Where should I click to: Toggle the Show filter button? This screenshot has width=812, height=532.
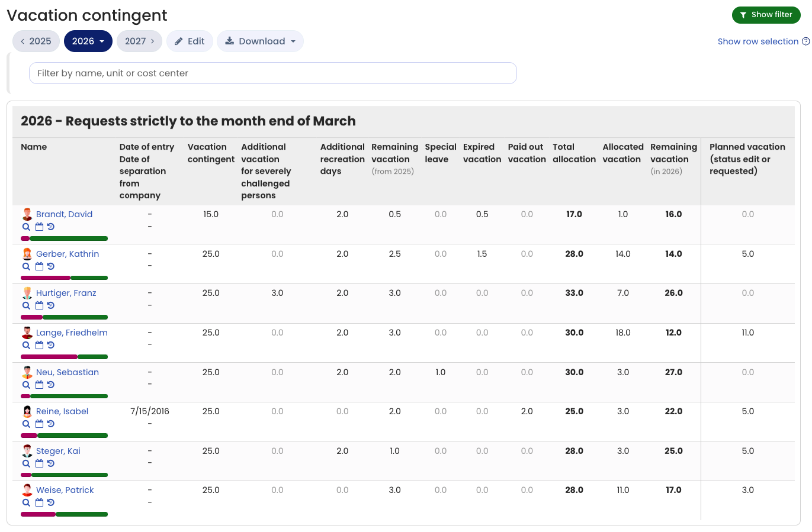pos(766,15)
